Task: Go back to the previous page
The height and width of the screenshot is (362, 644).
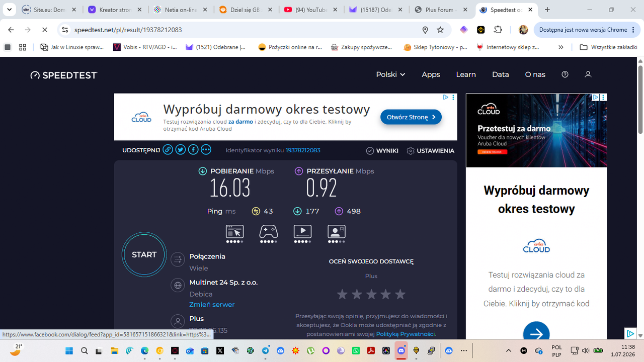Action: [11, 30]
